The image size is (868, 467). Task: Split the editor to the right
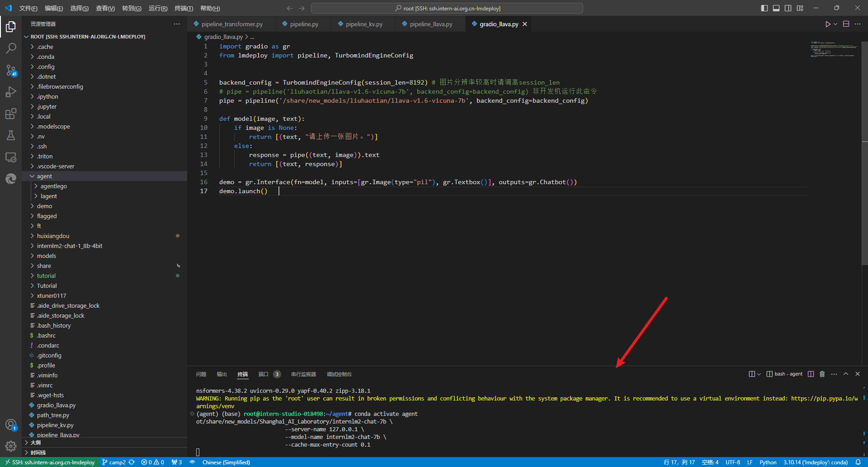846,24
